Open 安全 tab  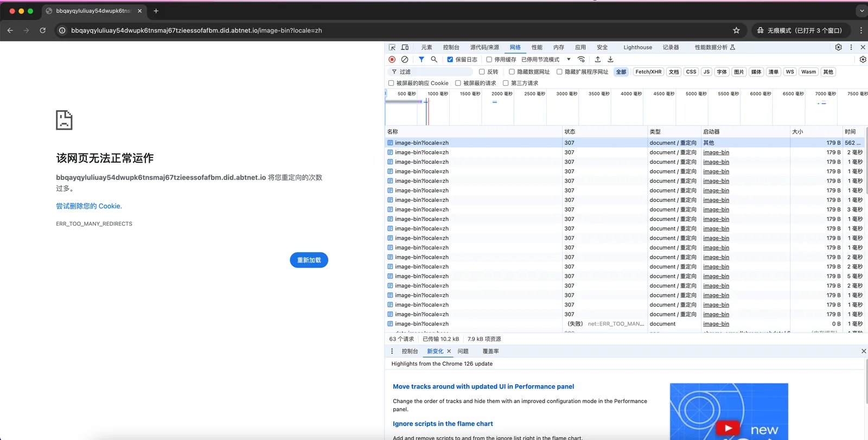[x=602, y=47]
